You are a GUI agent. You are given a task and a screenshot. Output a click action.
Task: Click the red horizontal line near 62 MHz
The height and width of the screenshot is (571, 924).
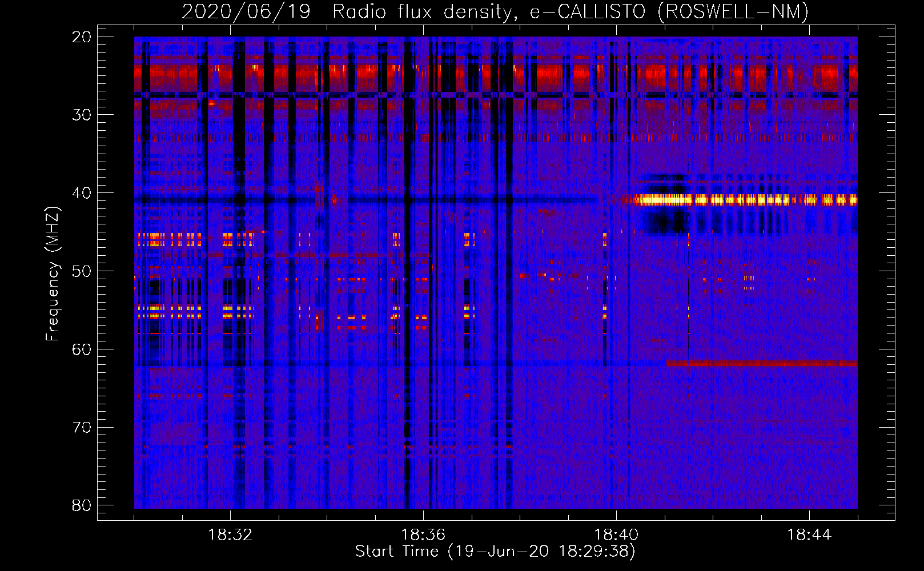coord(762,364)
